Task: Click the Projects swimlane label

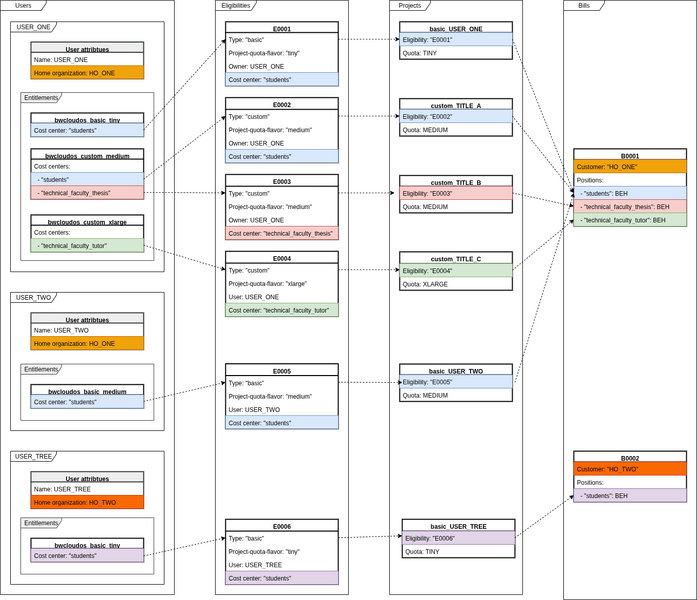Action: 408,6
